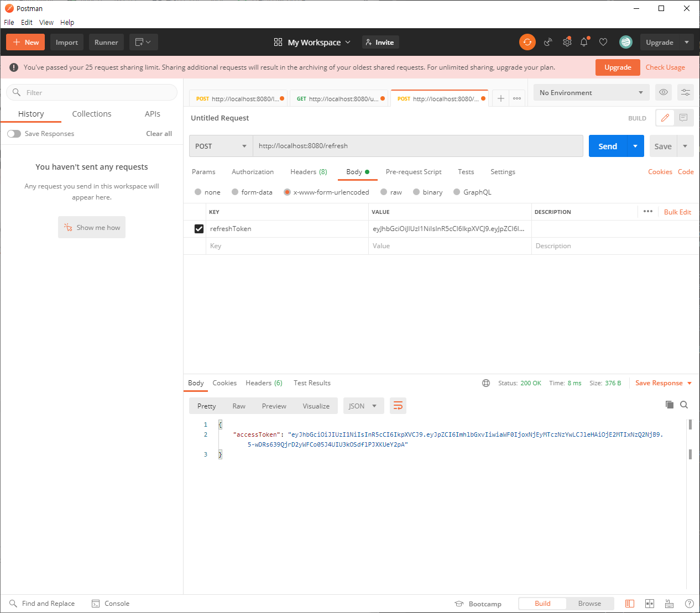Click Bulk Edit link
The height and width of the screenshot is (613, 700).
click(677, 212)
